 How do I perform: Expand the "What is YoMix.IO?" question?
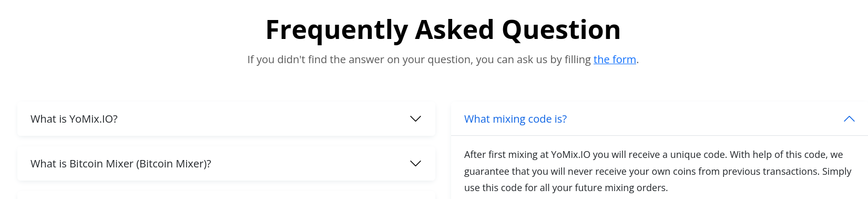tap(226, 119)
